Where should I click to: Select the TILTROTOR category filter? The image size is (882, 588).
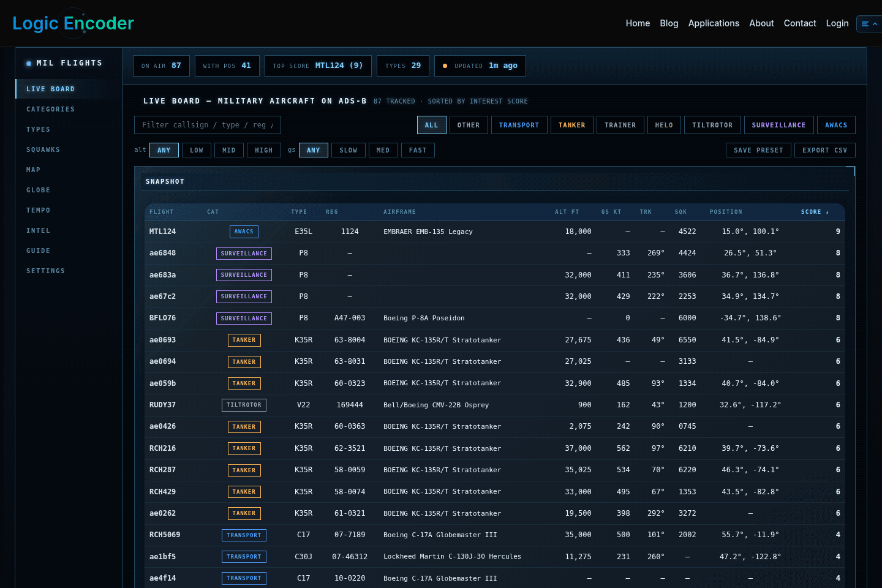coord(712,125)
